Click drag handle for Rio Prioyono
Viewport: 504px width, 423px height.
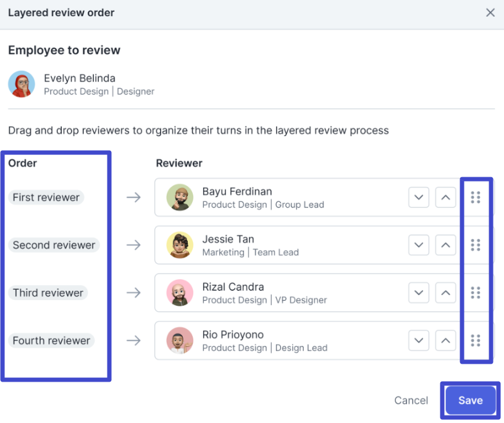[x=475, y=340]
